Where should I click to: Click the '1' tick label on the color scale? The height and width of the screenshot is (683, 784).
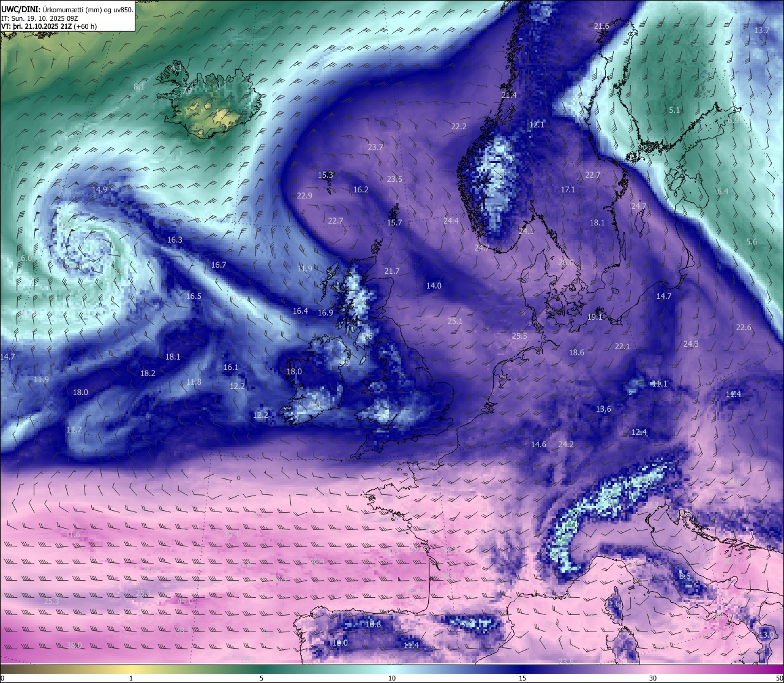[131, 678]
